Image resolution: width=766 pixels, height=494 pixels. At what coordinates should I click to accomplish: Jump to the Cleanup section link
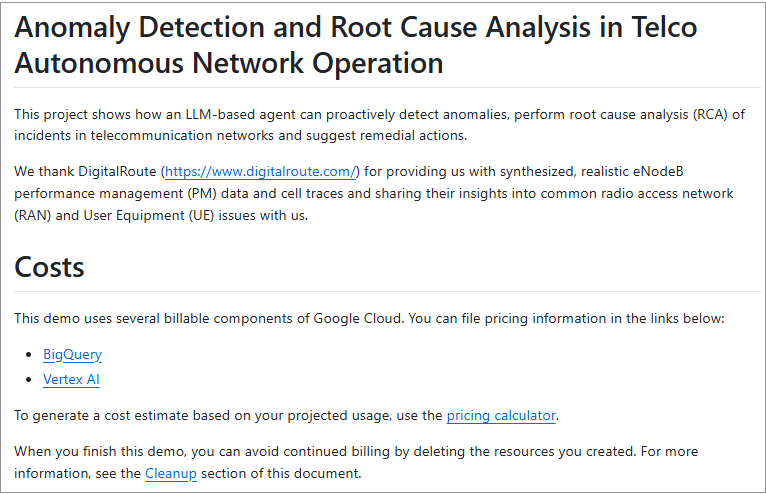[170, 473]
